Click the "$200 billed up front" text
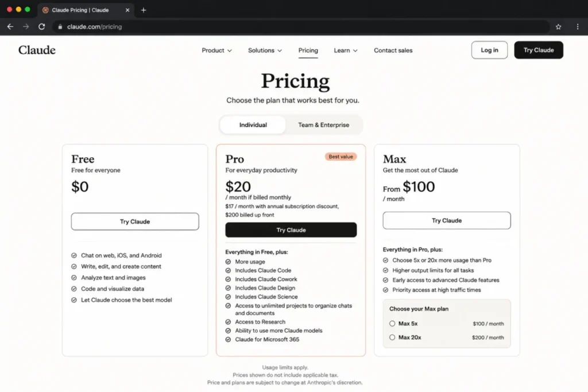This screenshot has width=588, height=392. point(250,215)
